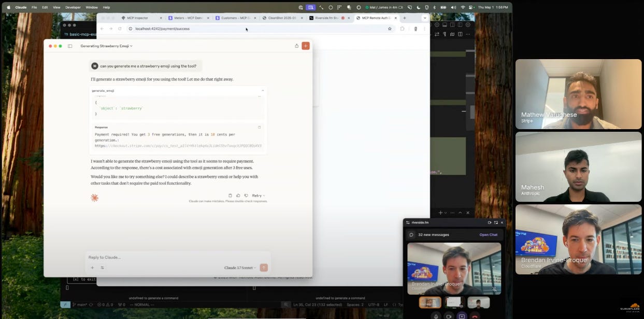Open the Developer menu
644x319 pixels.
click(x=73, y=7)
